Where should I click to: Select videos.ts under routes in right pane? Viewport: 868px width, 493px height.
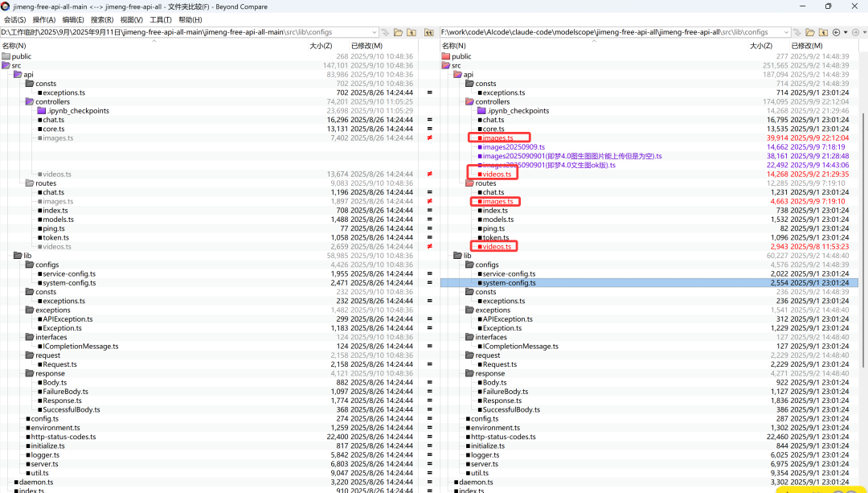(497, 246)
